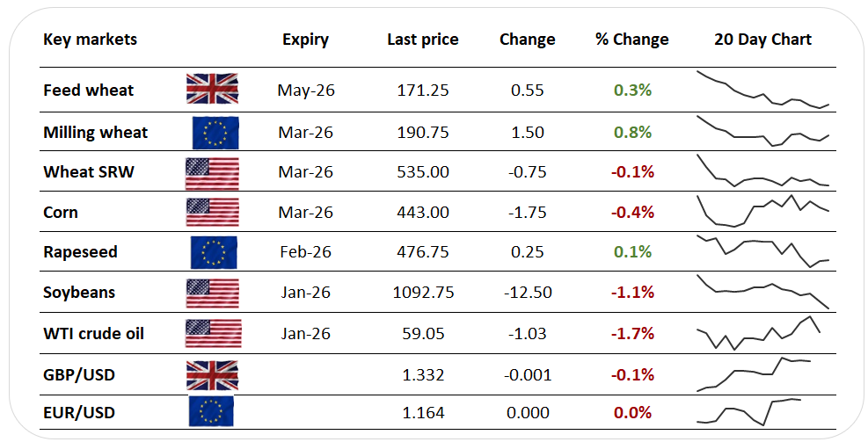Open the Feed wheat 20 day sparkline
This screenshot has width=868, height=442.
762,90
